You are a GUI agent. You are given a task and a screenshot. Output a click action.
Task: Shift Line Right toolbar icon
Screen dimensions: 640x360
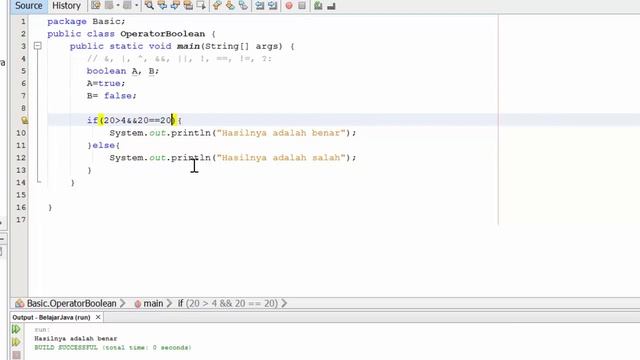point(272,5)
